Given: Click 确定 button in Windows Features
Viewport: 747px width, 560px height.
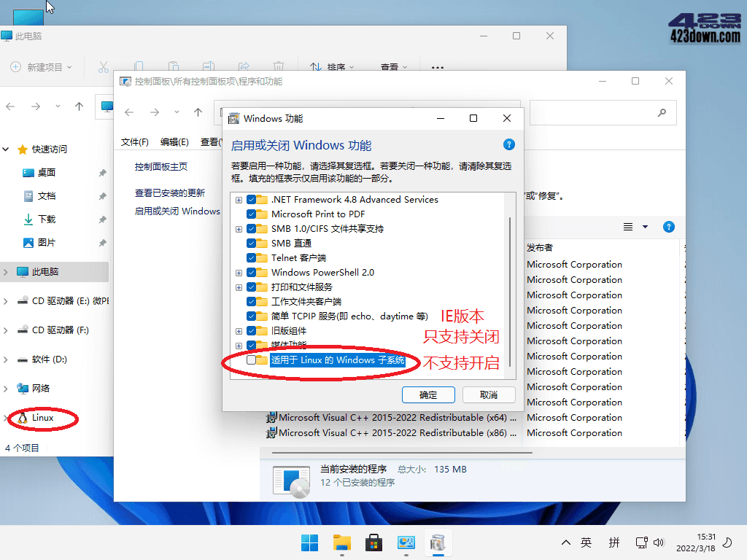Looking at the screenshot, I should coord(428,394).
